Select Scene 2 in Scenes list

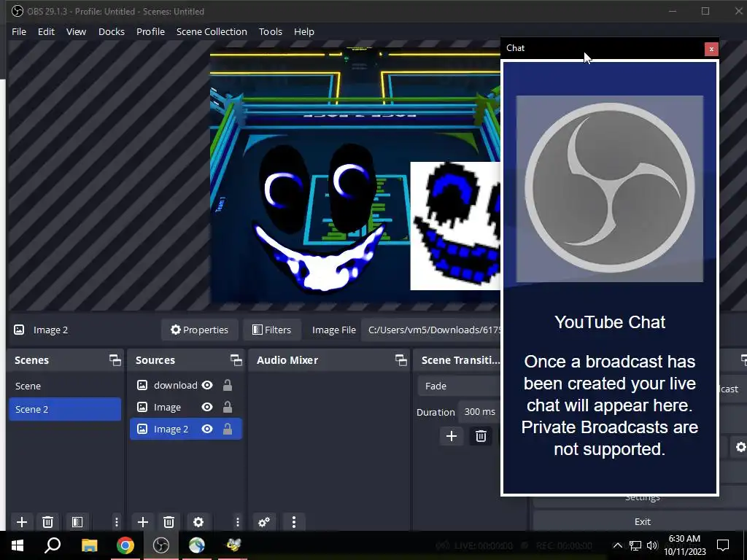pyautogui.click(x=65, y=409)
